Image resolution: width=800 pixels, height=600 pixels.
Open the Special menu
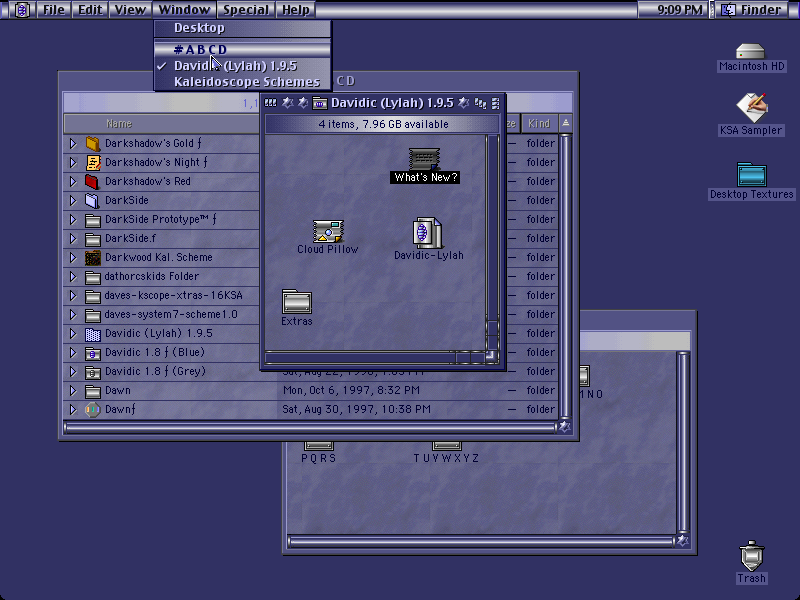(x=246, y=10)
